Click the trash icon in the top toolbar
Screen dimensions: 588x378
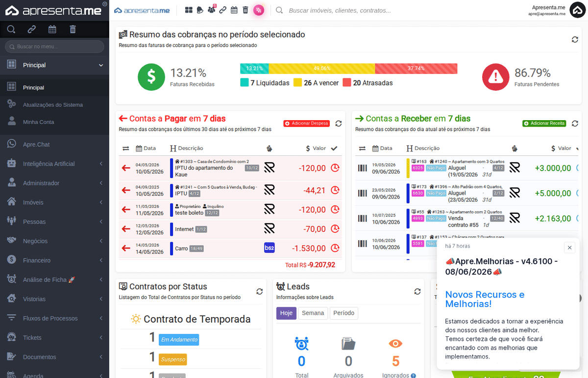click(x=245, y=10)
